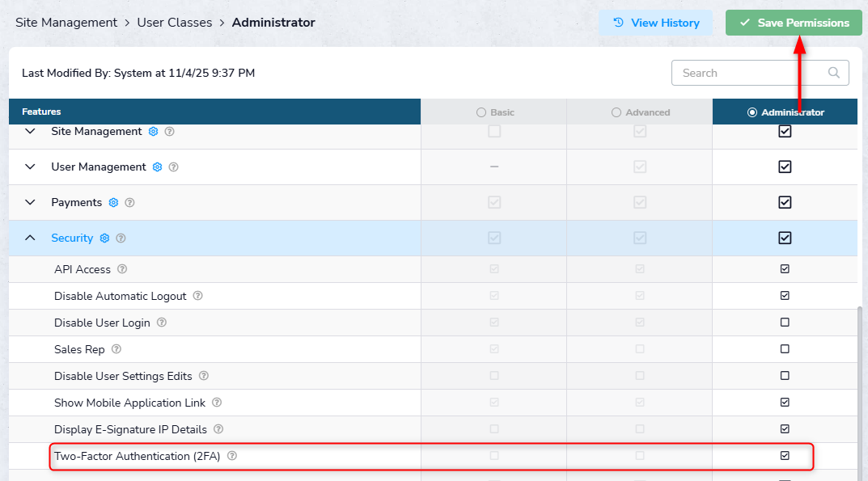Screen dimensions: 868x481
Task: Collapse the Security section
Action: tap(30, 238)
